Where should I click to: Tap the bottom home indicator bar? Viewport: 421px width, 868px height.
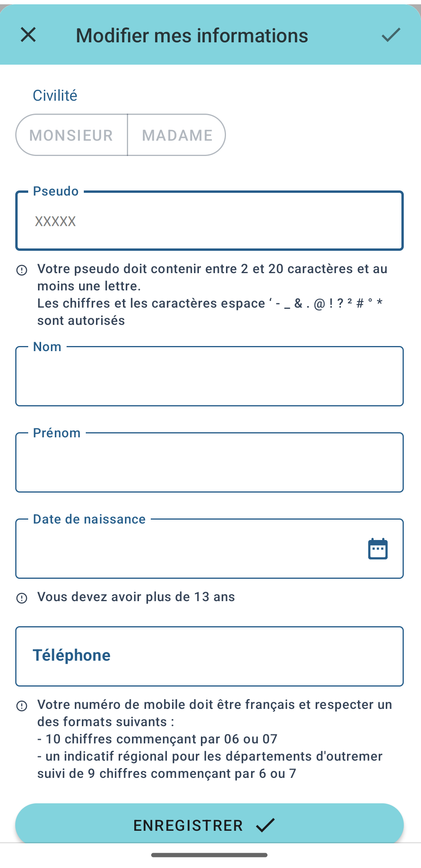(x=210, y=855)
